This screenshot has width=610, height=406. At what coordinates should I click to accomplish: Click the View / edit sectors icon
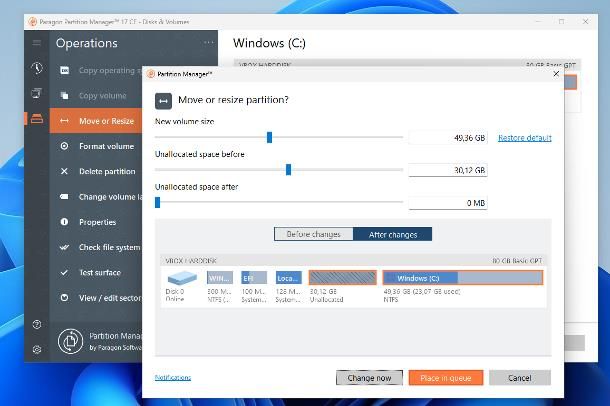(x=65, y=298)
